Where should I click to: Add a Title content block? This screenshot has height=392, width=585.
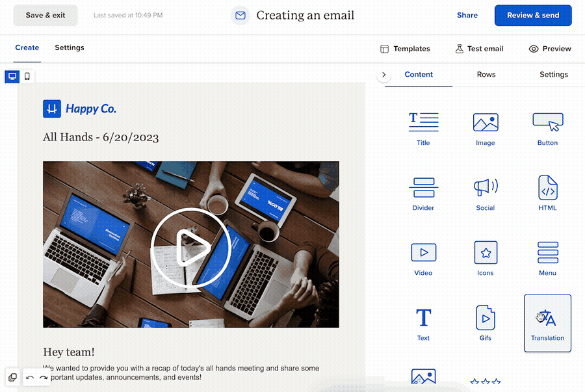(423, 129)
